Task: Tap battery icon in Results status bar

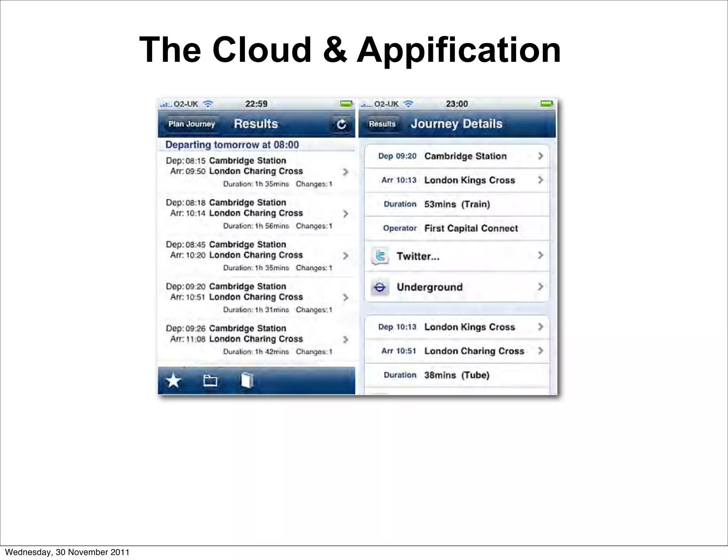Action: click(346, 104)
